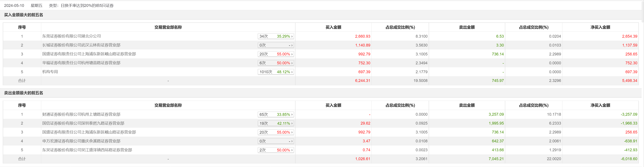Click the 2,660.93 buy amount for 东莞证券
This screenshot has width=644, height=167.
[362, 37]
